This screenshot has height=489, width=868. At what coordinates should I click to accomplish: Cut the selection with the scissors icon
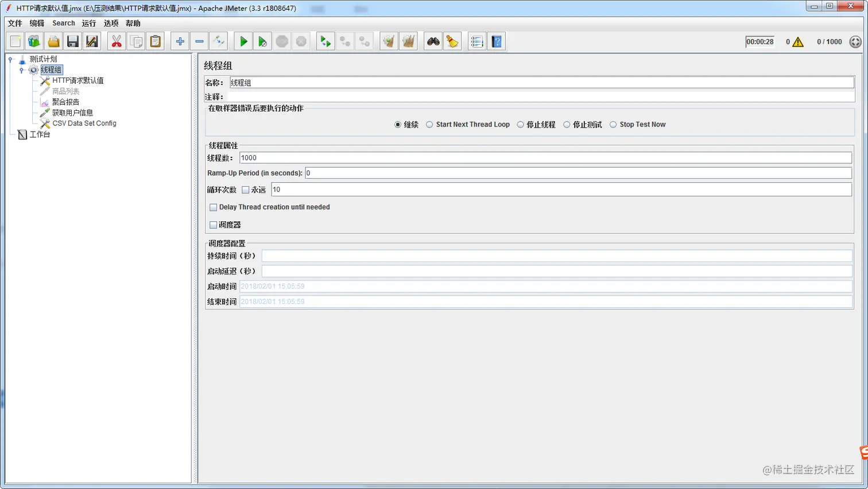click(117, 41)
